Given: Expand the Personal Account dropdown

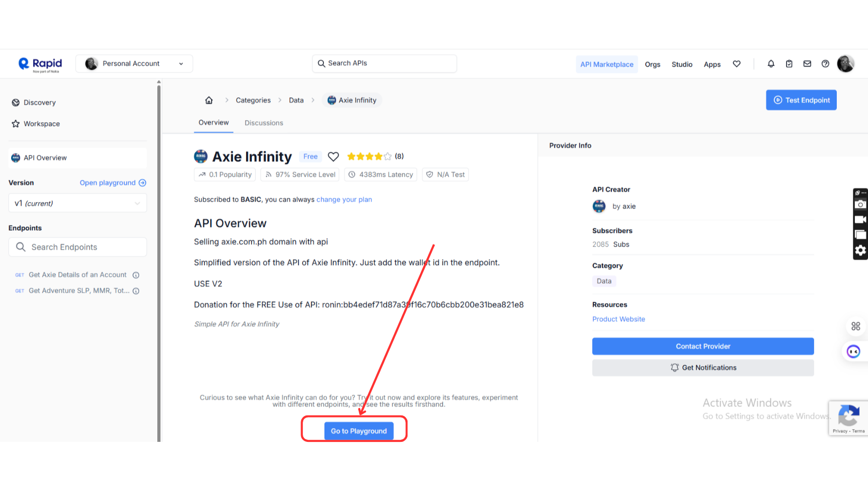Looking at the screenshot, I should [x=134, y=64].
